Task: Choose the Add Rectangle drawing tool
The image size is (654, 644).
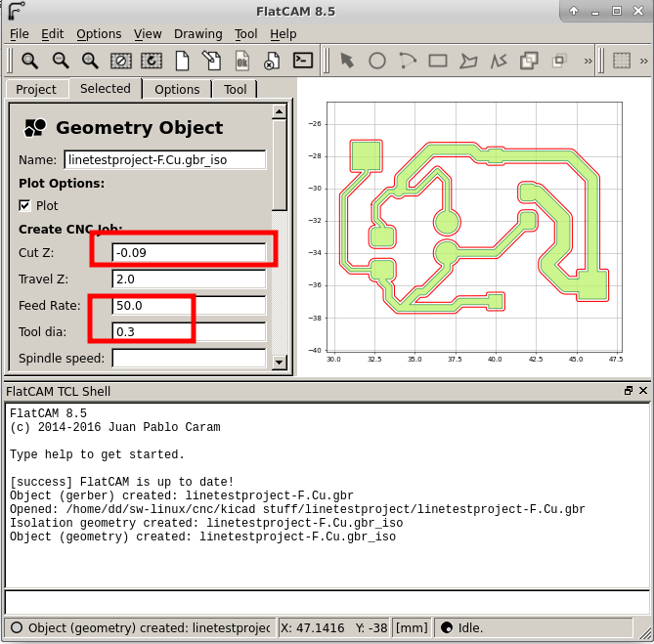Action: click(x=438, y=61)
